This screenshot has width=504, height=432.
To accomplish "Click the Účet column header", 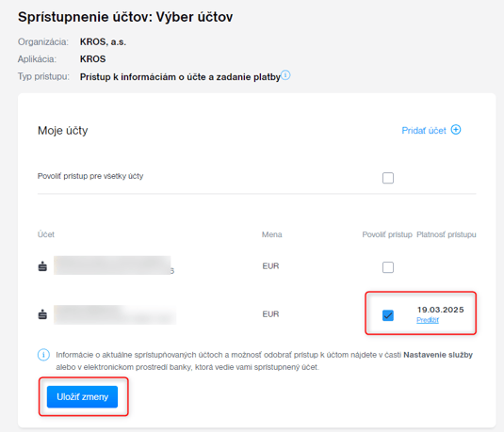I will click(46, 234).
